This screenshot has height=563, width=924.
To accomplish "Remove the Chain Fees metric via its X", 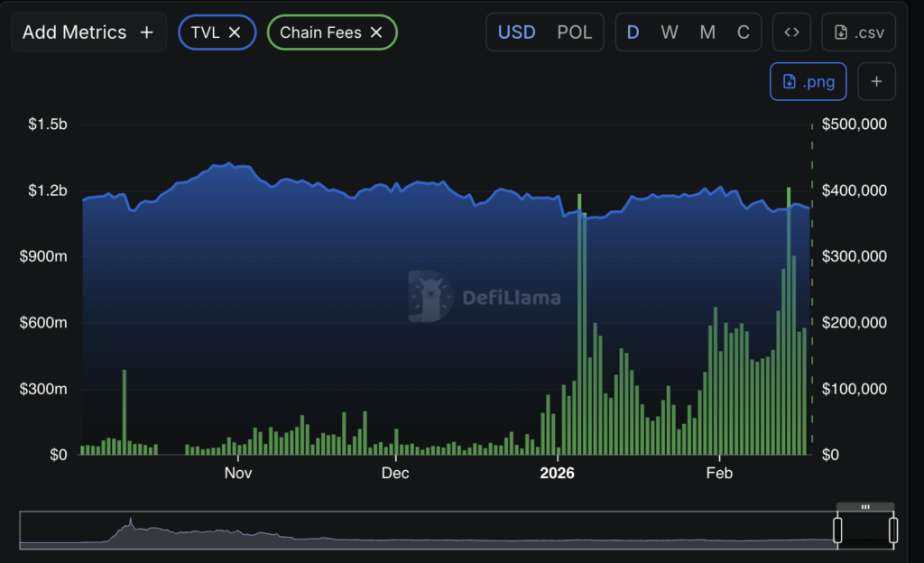I will (377, 32).
